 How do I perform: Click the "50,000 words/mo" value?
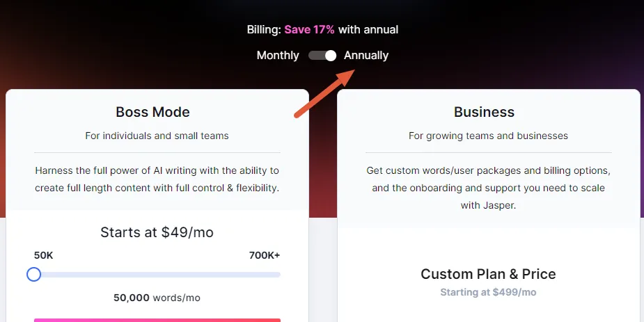[157, 298]
